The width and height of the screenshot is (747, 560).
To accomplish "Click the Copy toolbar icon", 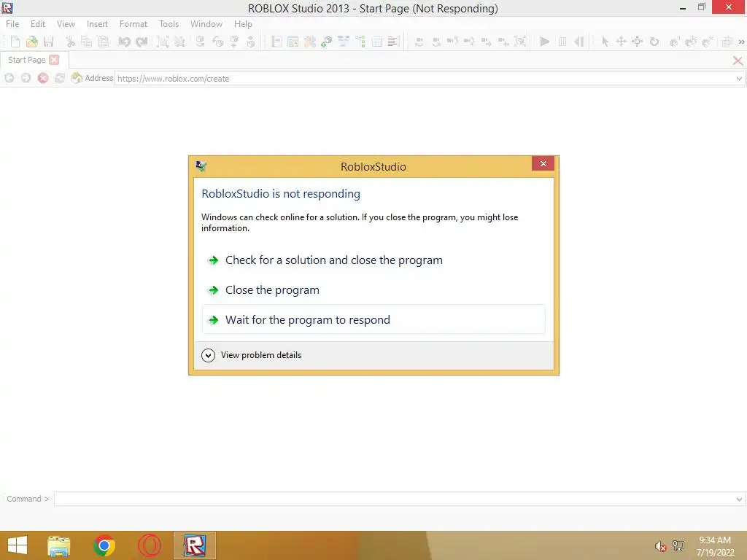I will click(87, 42).
